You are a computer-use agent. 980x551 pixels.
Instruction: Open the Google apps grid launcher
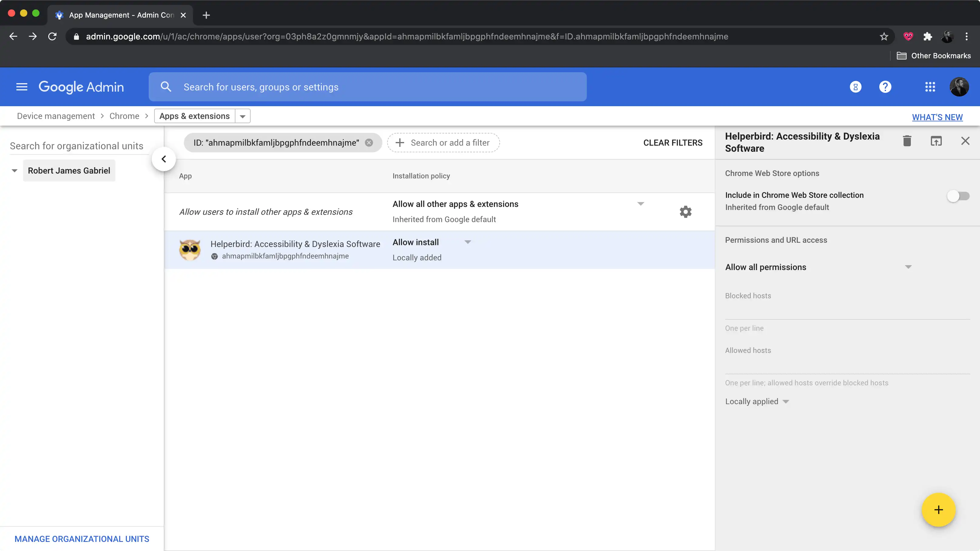click(x=930, y=87)
